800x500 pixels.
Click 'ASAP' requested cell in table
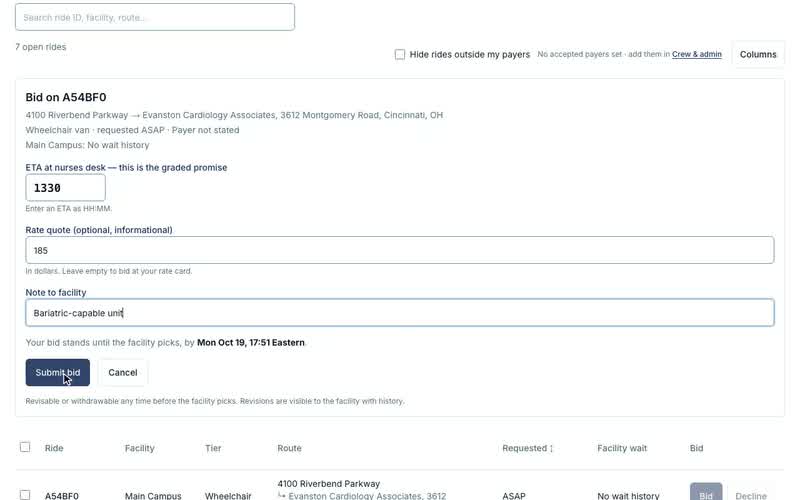[514, 495]
